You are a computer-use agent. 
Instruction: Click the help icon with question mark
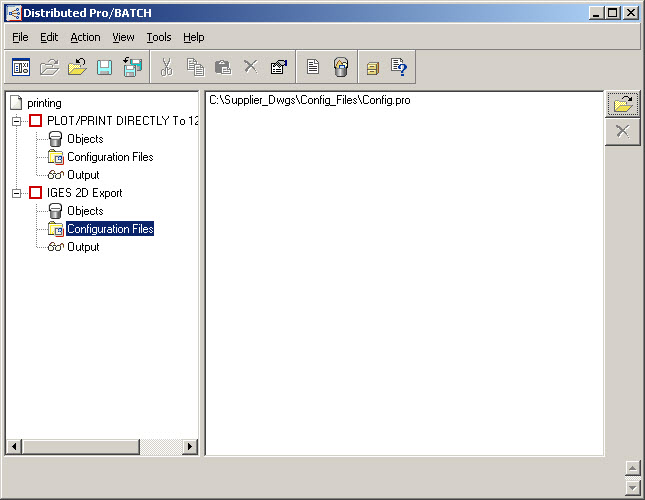399,67
